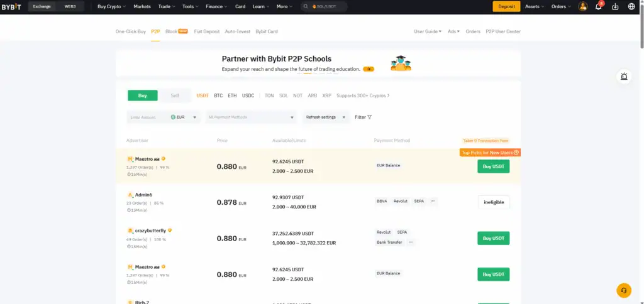Expand the Buy Crypto menu
The image size is (644, 304).
(112, 6)
